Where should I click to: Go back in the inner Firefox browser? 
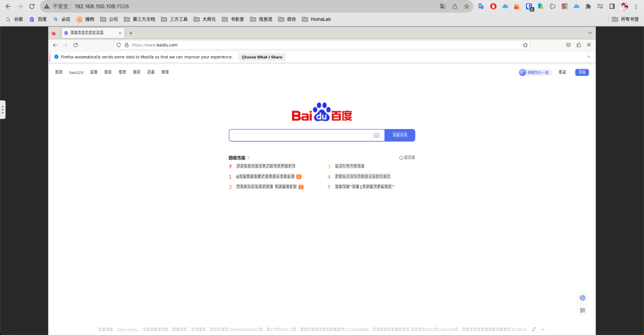click(x=55, y=45)
